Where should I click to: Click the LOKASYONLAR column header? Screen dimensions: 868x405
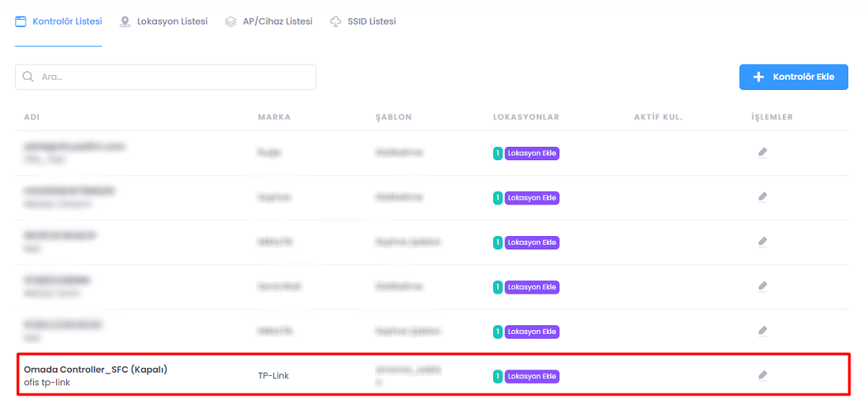pos(526,117)
